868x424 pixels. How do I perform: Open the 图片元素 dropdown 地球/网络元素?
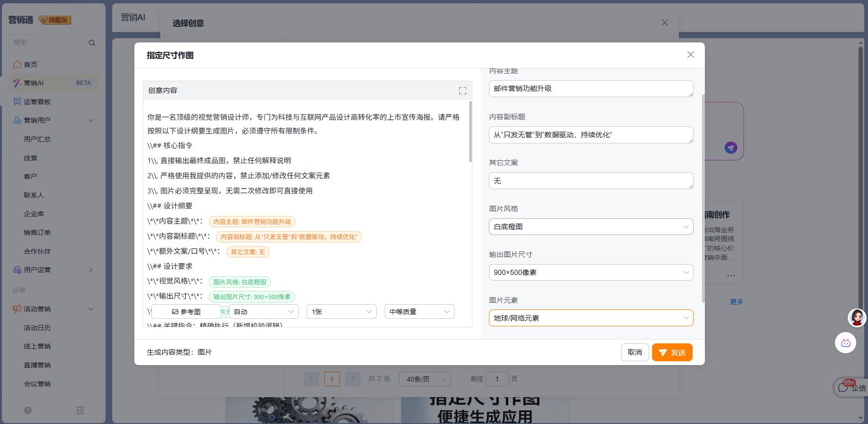point(591,318)
